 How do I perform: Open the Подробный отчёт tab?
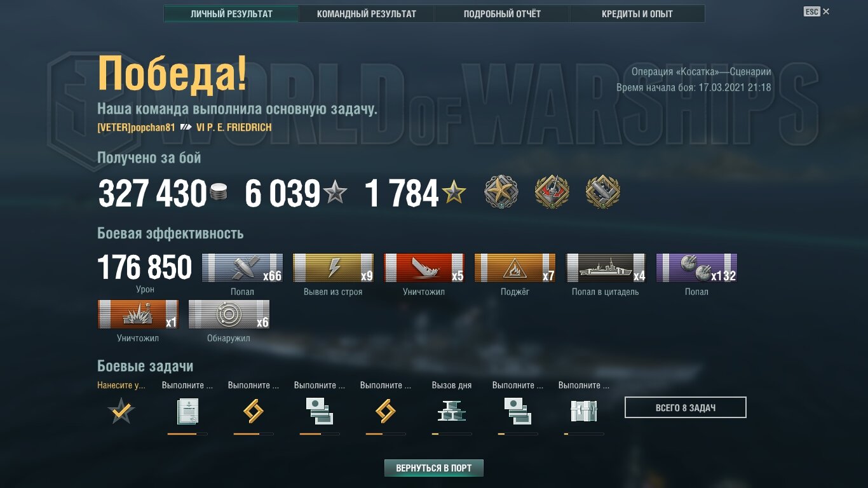tap(502, 13)
